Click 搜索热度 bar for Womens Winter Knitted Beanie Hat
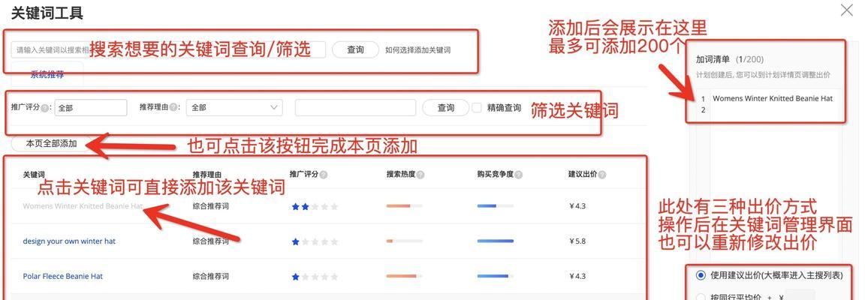Viewport: 868px width, 300px height. [404, 206]
